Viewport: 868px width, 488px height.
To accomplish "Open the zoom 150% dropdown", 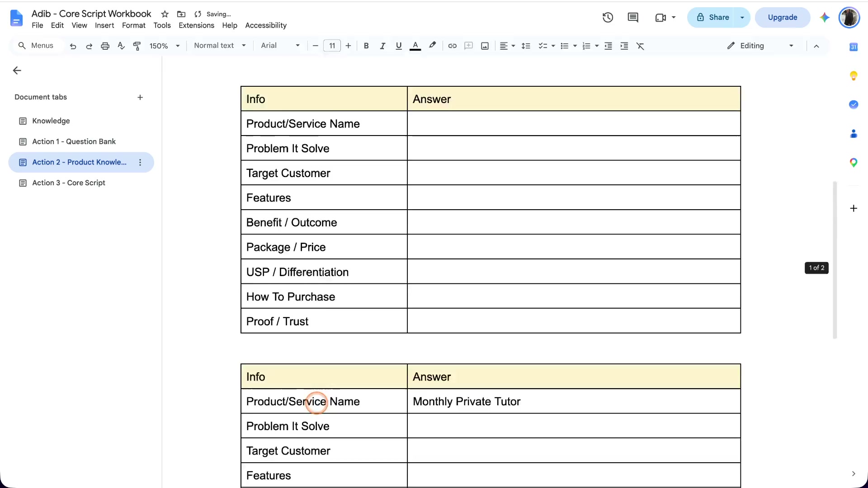I will click(x=165, y=46).
